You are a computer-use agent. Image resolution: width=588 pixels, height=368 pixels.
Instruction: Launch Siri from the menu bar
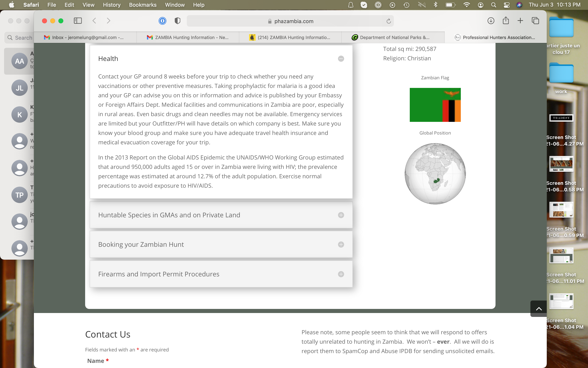(519, 5)
